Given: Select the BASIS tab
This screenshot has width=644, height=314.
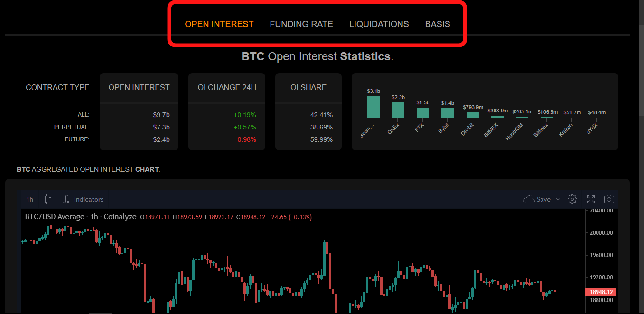Looking at the screenshot, I should [437, 24].
